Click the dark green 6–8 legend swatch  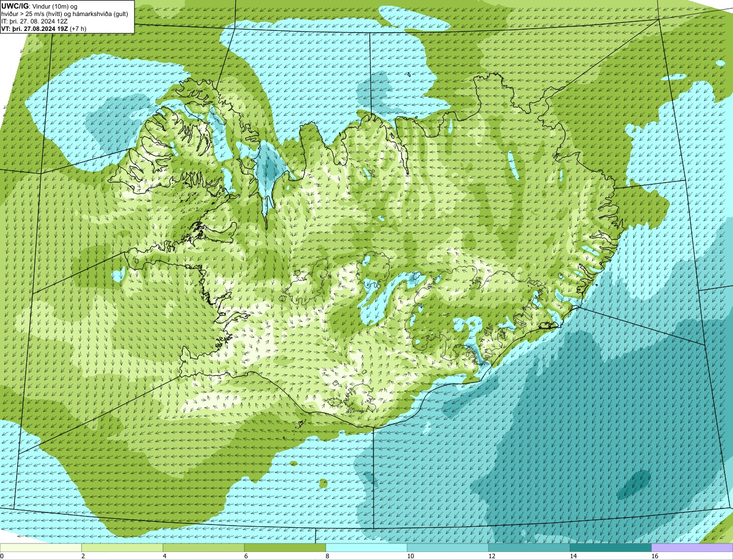285,548
